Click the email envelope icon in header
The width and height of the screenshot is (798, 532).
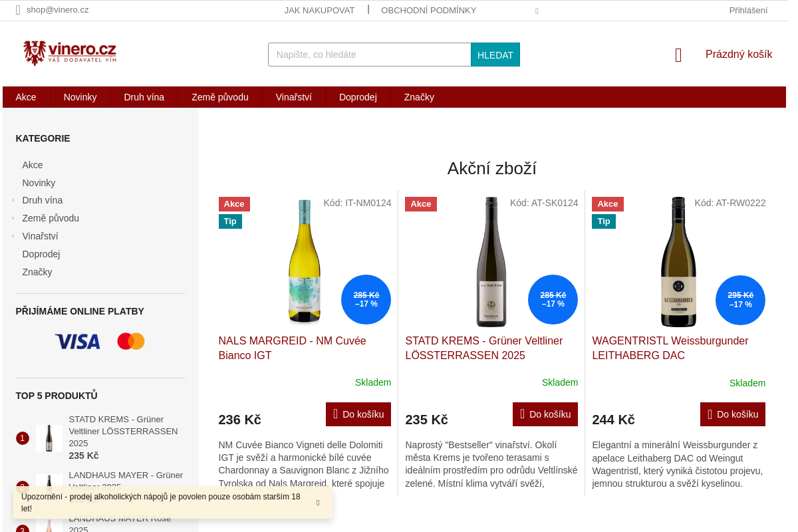(19, 10)
